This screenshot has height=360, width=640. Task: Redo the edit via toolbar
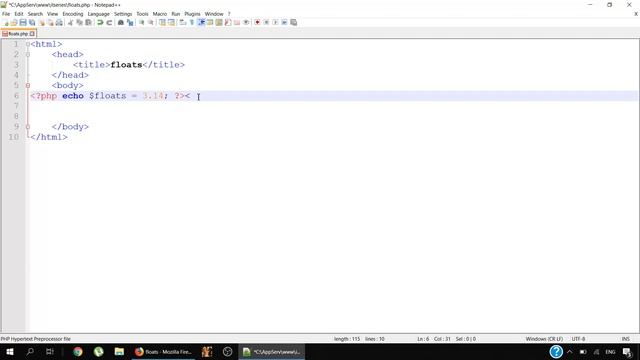(109, 22)
